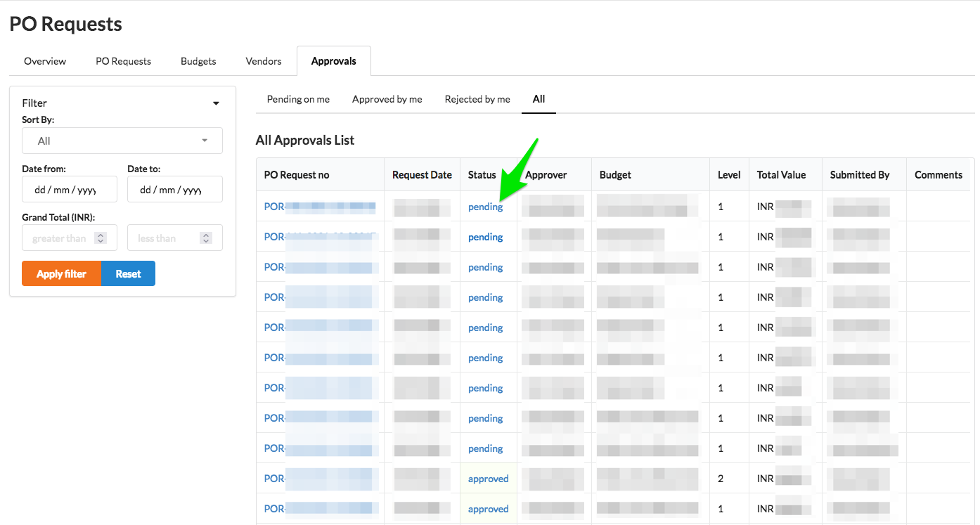Open the PO Requests tab

123,61
